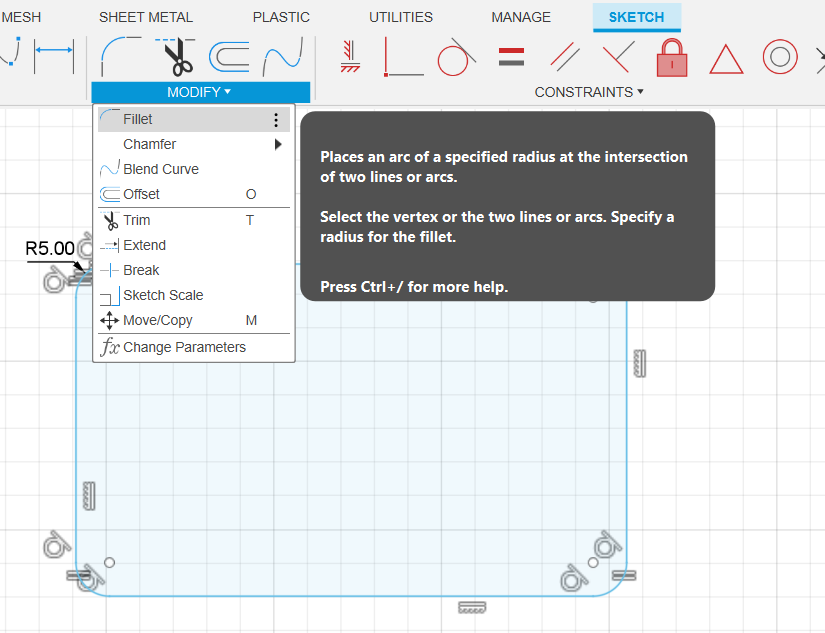The height and width of the screenshot is (633, 825).
Task: Select the tangent glyph left of bottom-left corner
Action: pyautogui.click(x=56, y=545)
